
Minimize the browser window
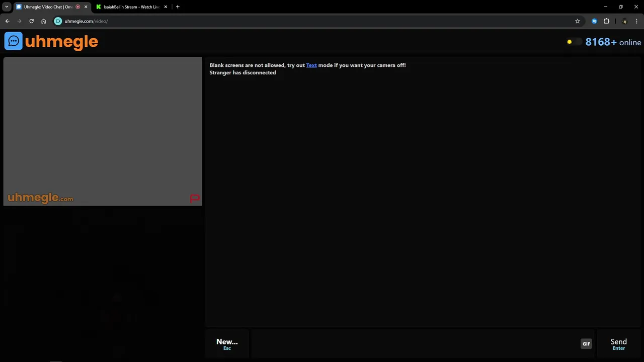[605, 7]
